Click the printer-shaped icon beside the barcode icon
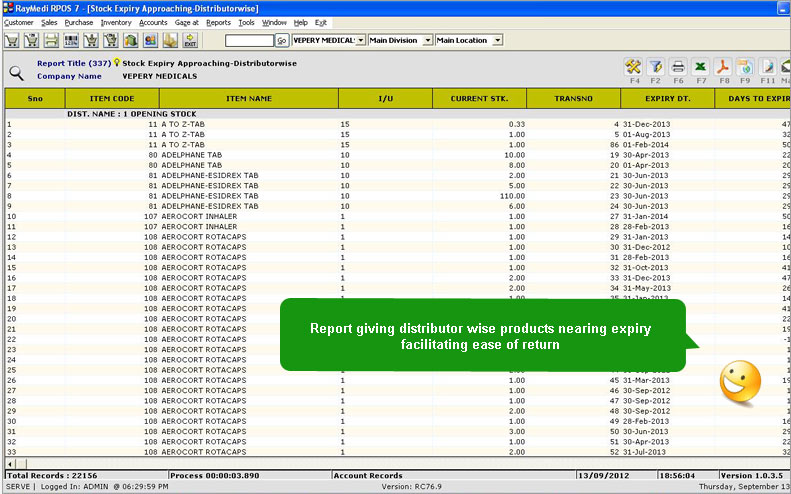The width and height of the screenshot is (791, 494). pyautogui.click(x=51, y=40)
